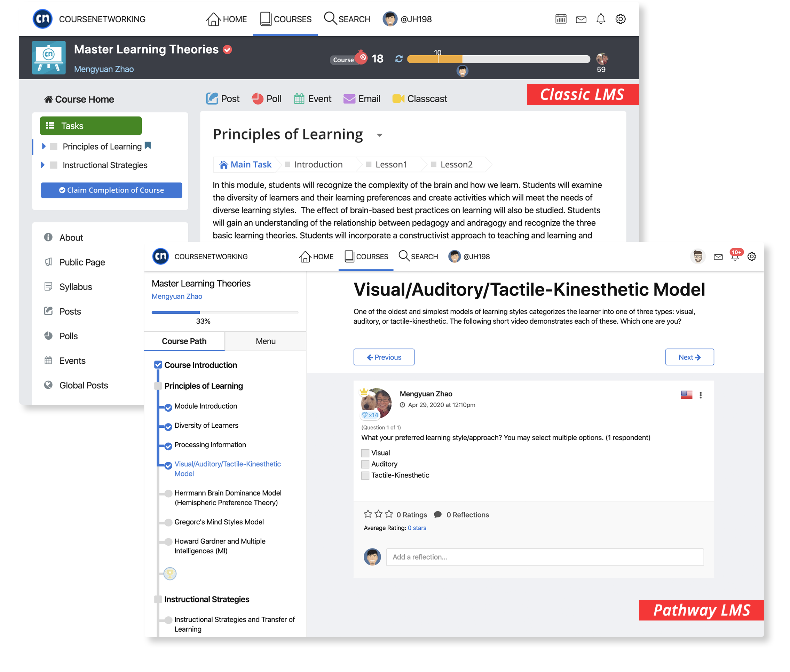Open Public Page in the sidebar
Screen dimensions: 790x672
point(82,262)
